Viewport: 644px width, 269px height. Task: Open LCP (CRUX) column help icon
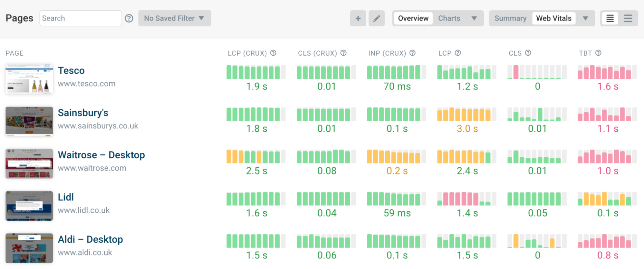coord(273,53)
